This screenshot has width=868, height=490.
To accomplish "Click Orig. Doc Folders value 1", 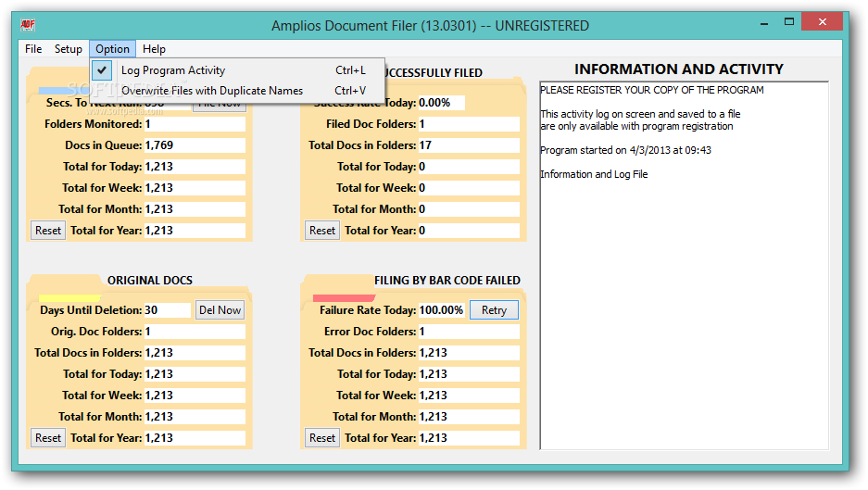I will point(195,332).
